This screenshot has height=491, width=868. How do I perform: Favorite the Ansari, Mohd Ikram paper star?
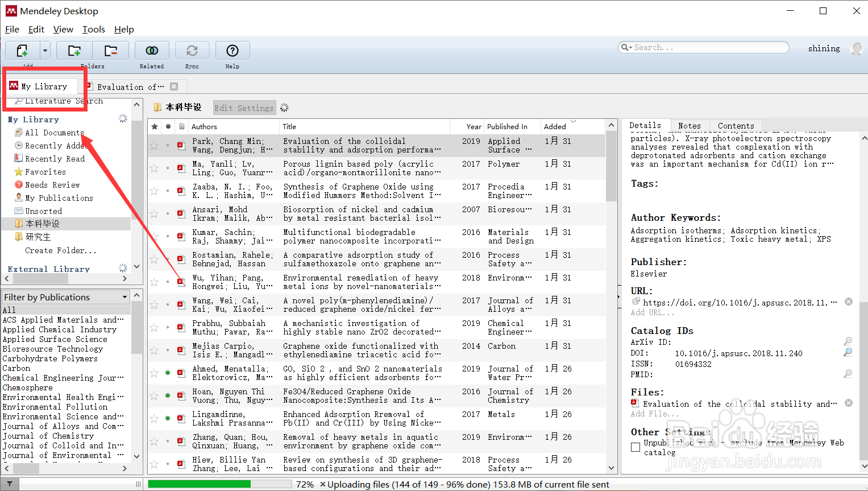coord(154,214)
